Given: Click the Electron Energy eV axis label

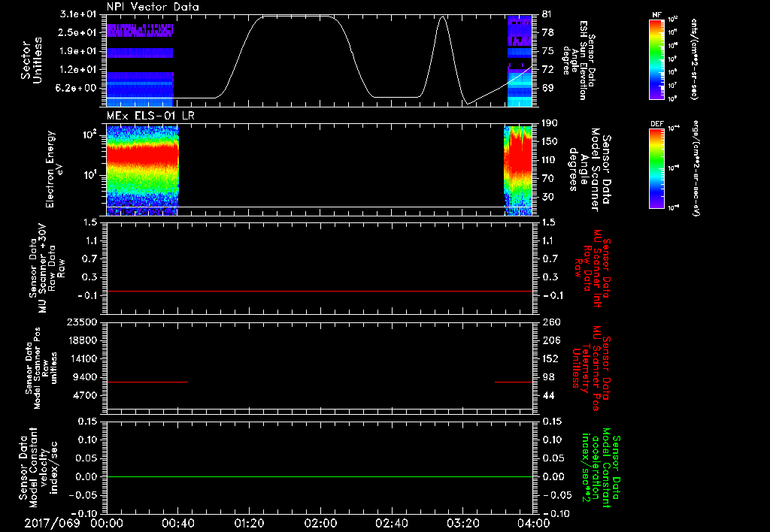Looking at the screenshot, I should tap(54, 170).
